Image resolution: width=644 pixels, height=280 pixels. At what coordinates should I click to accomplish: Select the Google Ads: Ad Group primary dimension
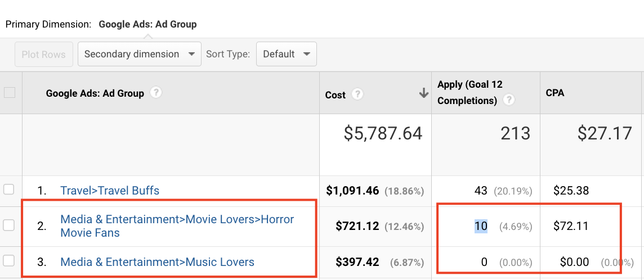pos(147,24)
